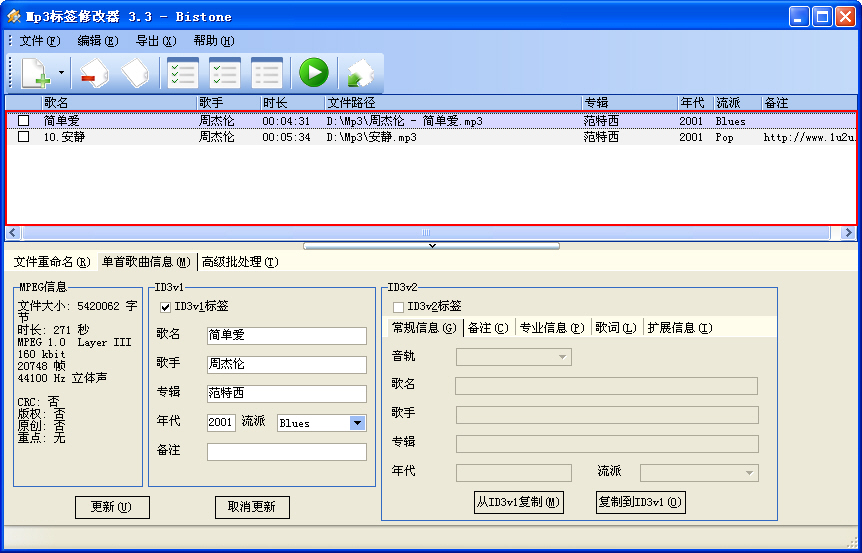This screenshot has width=862, height=553.
Task: Collapse the panel using the splitter arrow
Action: pos(431,245)
